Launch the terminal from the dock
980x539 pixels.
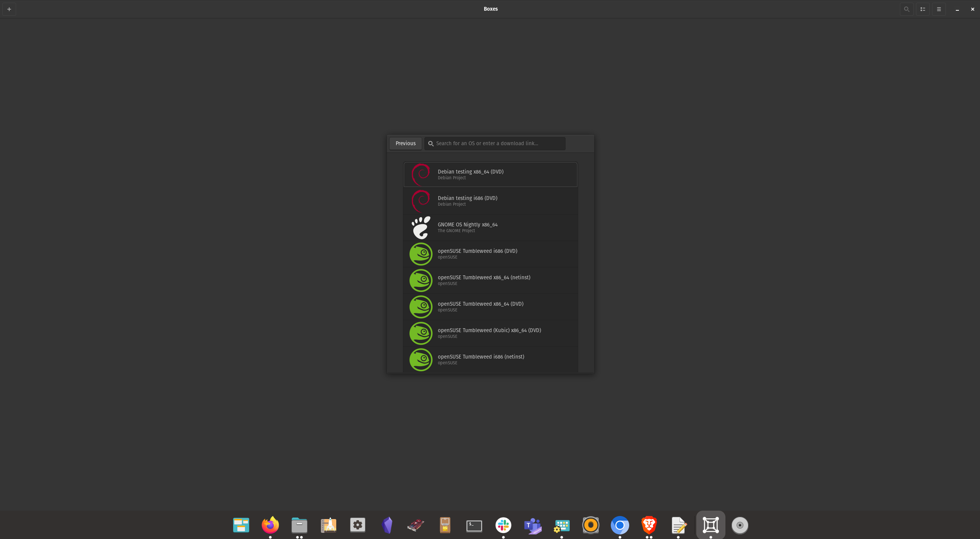pos(474,525)
